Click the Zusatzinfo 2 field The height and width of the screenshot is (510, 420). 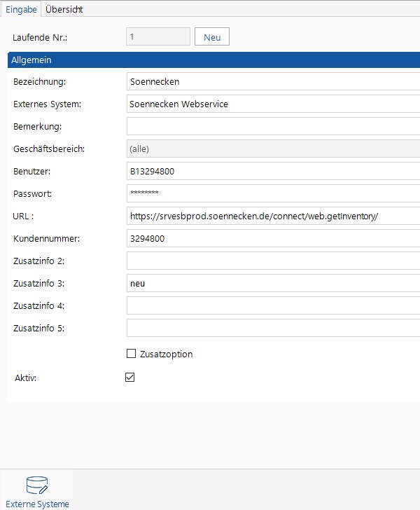(x=273, y=261)
